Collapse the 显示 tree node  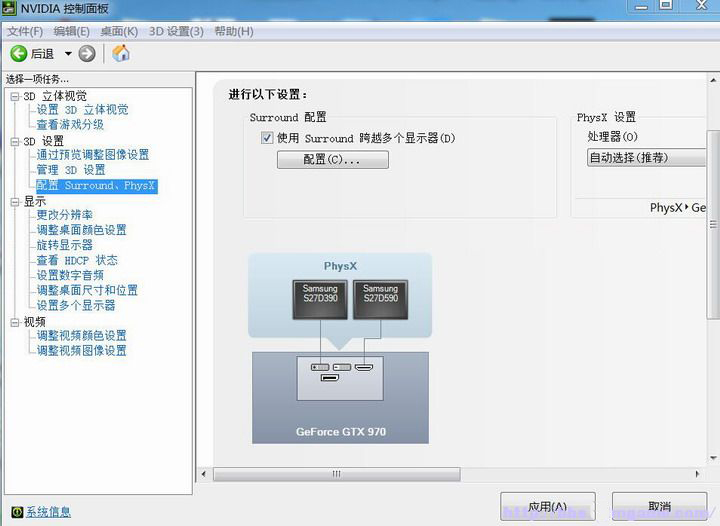click(x=15, y=201)
